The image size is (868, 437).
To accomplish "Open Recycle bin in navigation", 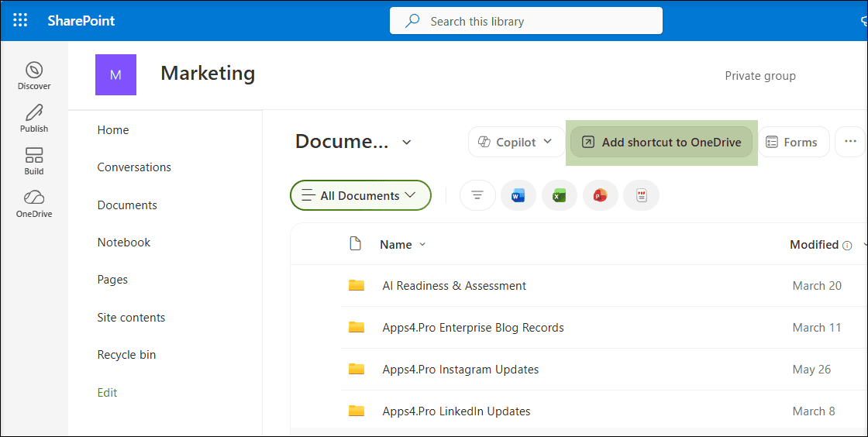I will [x=126, y=355].
